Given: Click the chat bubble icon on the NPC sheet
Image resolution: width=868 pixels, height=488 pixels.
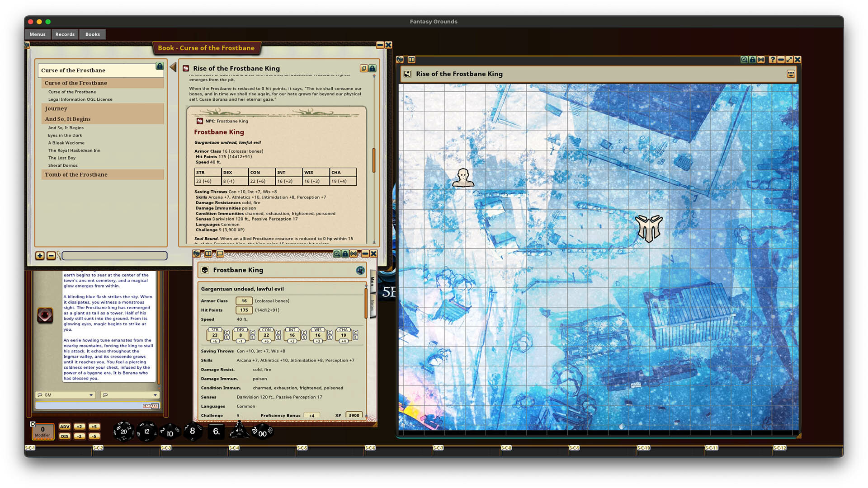Looking at the screenshot, I should coord(220,254).
